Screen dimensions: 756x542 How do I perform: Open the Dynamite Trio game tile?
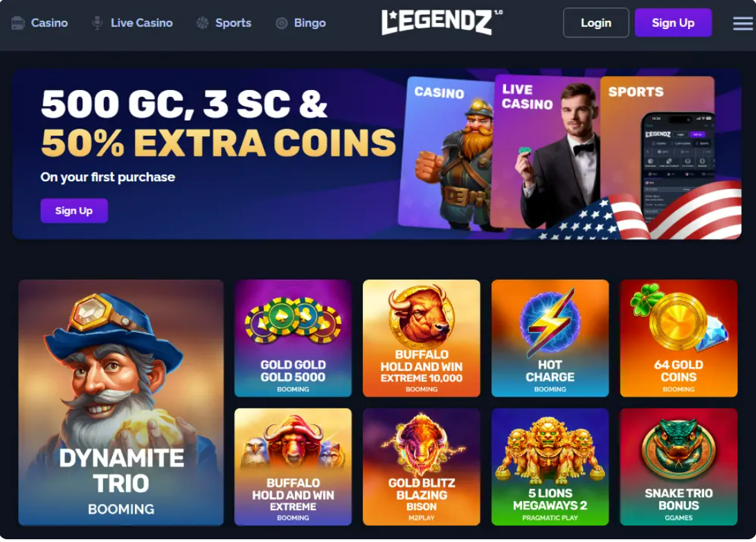pos(121,403)
